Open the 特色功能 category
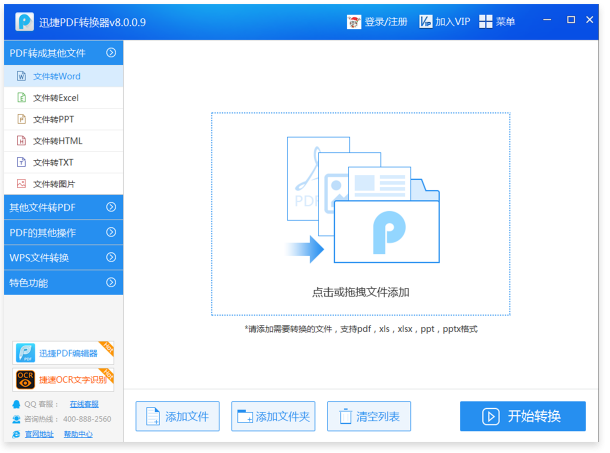The image size is (610, 453). point(63,283)
